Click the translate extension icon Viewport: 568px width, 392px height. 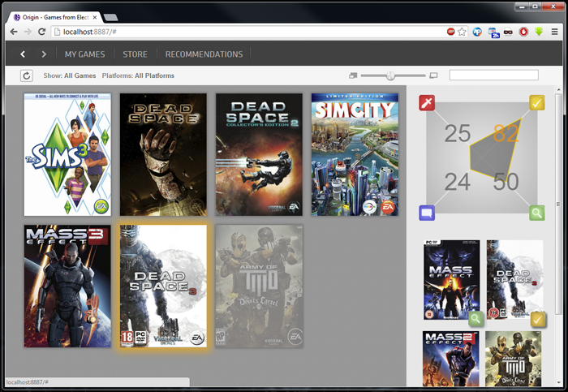click(x=493, y=32)
